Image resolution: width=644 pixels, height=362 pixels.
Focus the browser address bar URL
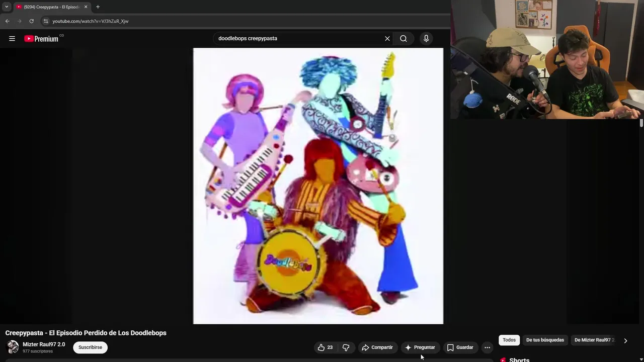click(91, 21)
